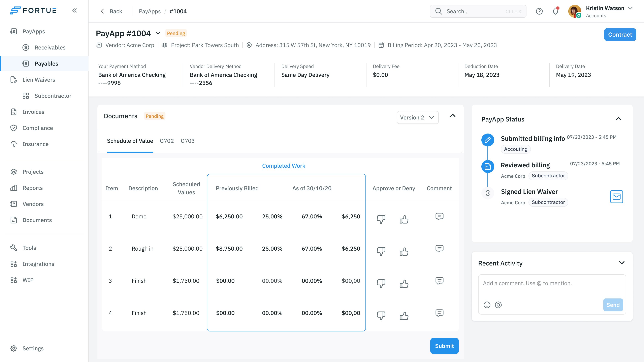Open the Version 2 dropdown
Viewport: 644px width, 362px height.
(418, 117)
